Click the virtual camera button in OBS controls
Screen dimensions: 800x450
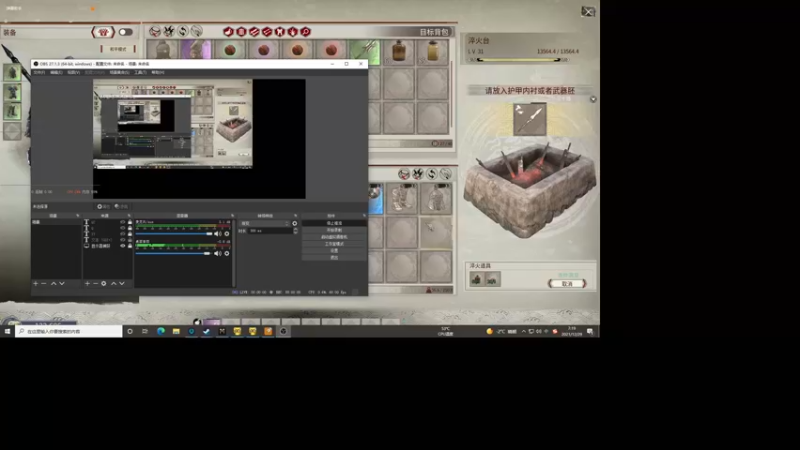point(334,237)
